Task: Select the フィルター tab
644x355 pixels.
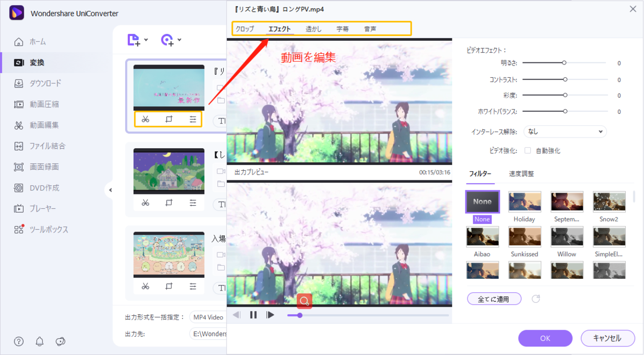Action: tap(480, 174)
